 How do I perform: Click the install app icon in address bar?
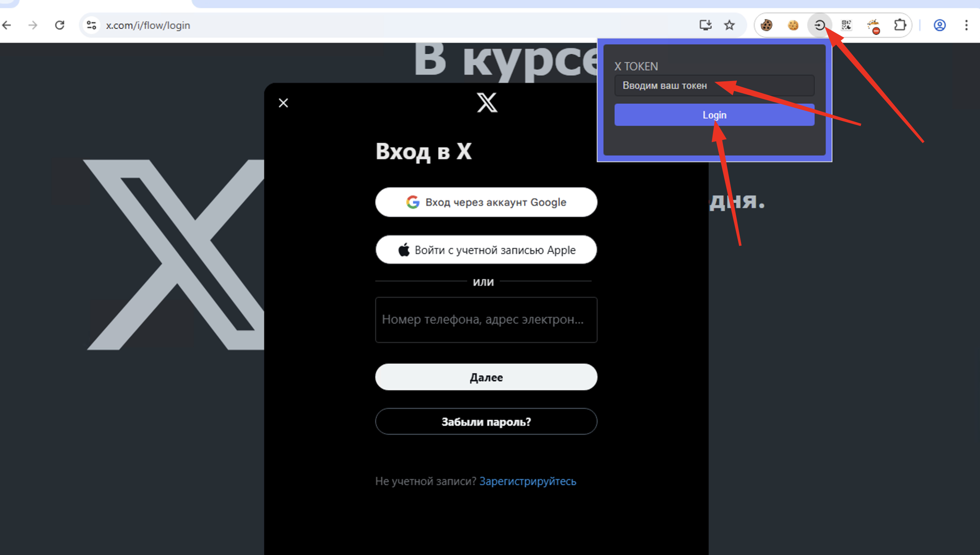pyautogui.click(x=705, y=25)
